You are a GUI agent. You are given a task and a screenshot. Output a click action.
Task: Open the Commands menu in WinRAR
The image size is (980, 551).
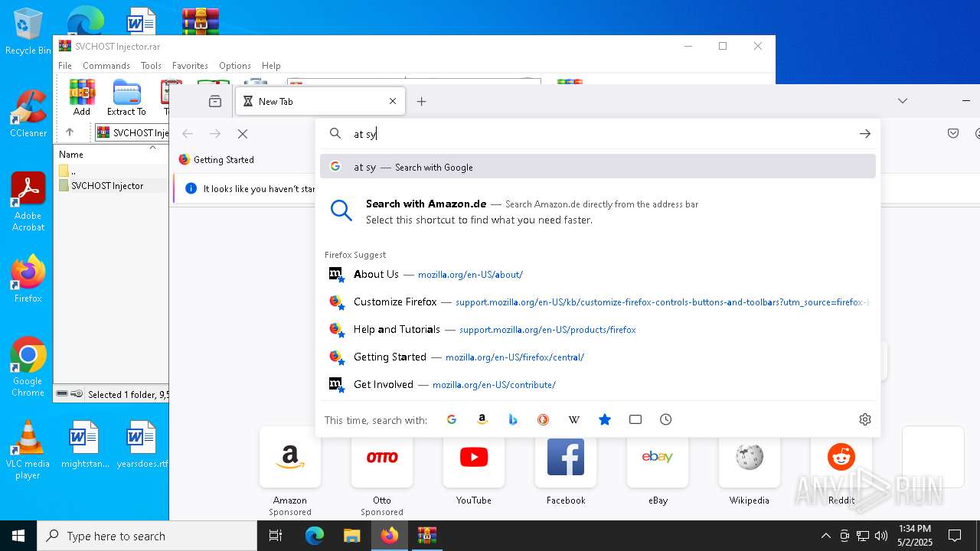pyautogui.click(x=106, y=66)
